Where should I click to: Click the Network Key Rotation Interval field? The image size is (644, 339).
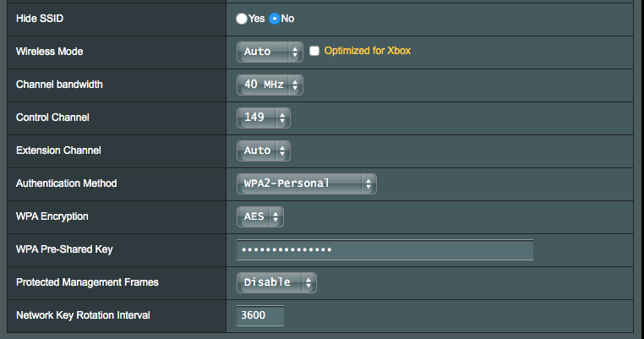tap(259, 315)
